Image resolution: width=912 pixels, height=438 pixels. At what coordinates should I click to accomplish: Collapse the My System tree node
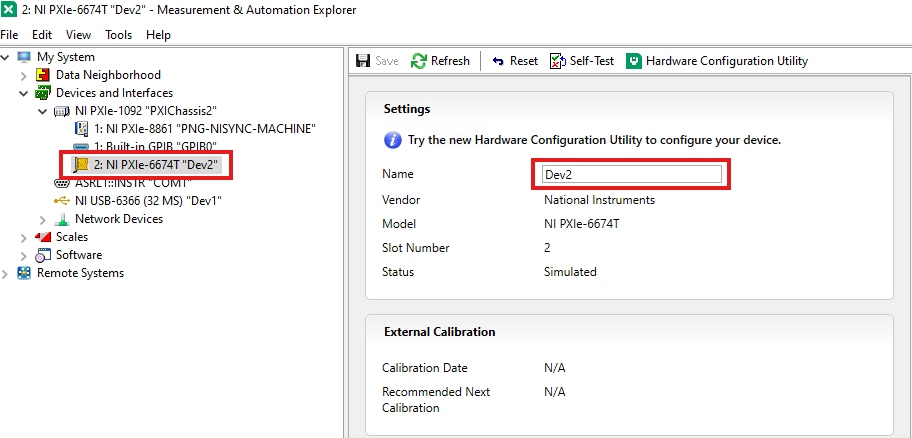coord(6,57)
